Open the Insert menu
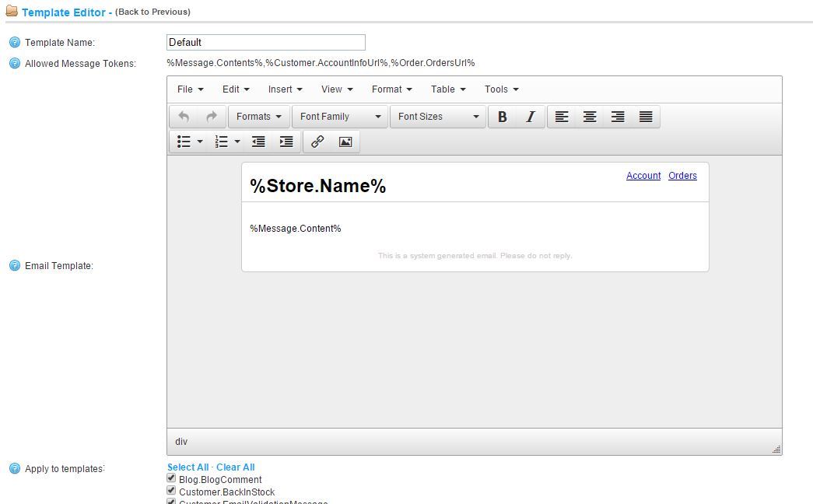This screenshot has width=813, height=504. 285,89
